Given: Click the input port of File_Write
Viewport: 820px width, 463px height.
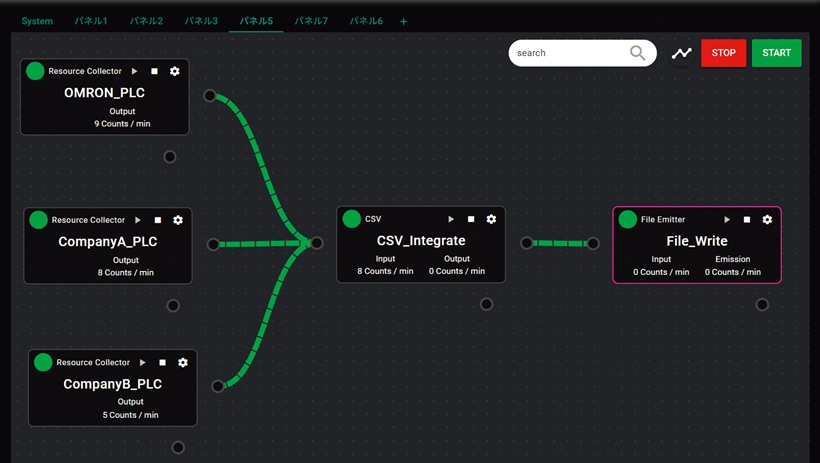Looking at the screenshot, I should click(x=593, y=243).
